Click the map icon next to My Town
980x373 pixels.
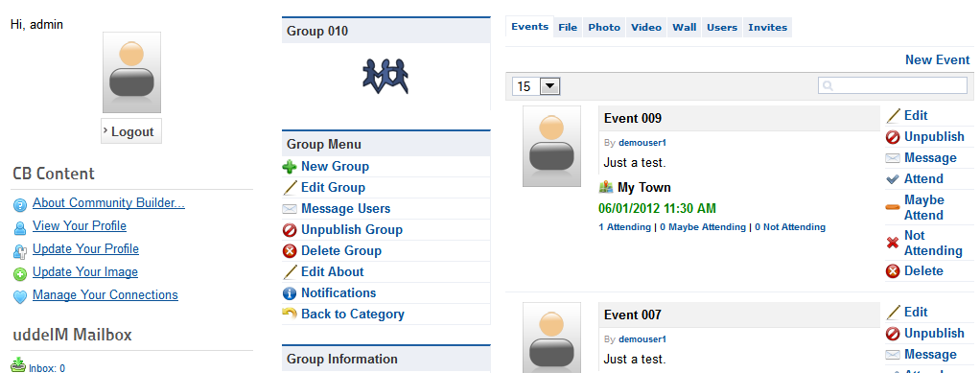click(606, 187)
